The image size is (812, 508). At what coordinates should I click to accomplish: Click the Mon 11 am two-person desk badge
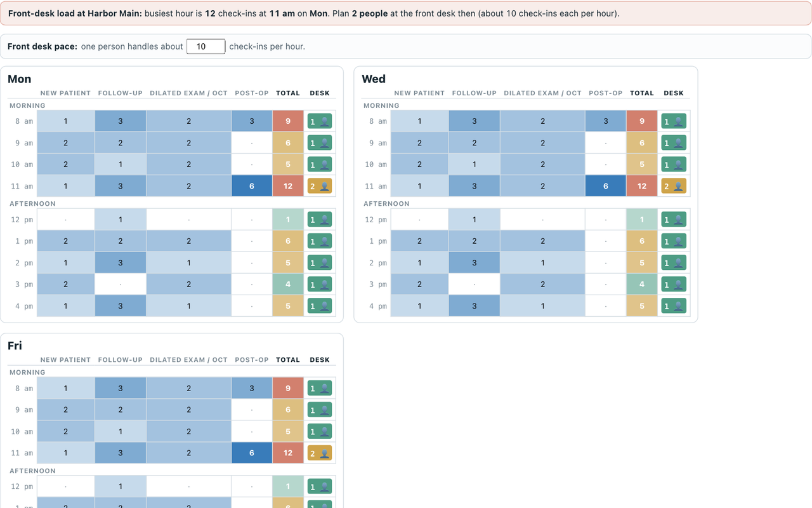coord(320,186)
